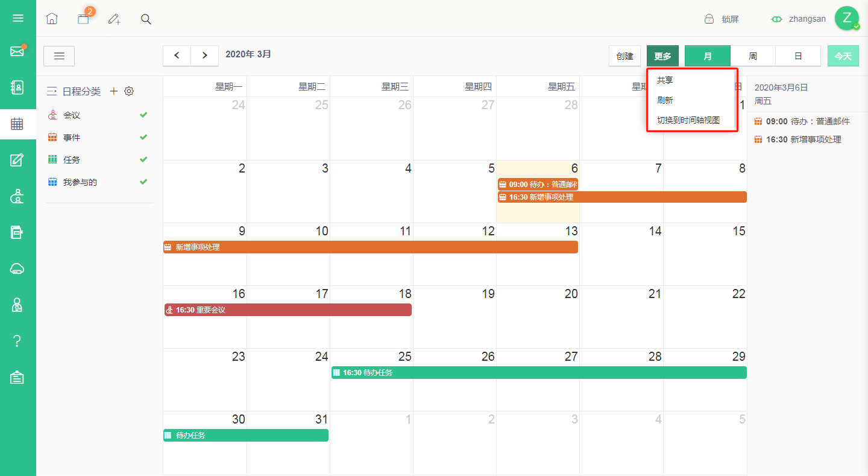Open the cloud drive icon in sidebar
This screenshot has height=476, width=868.
[17, 269]
